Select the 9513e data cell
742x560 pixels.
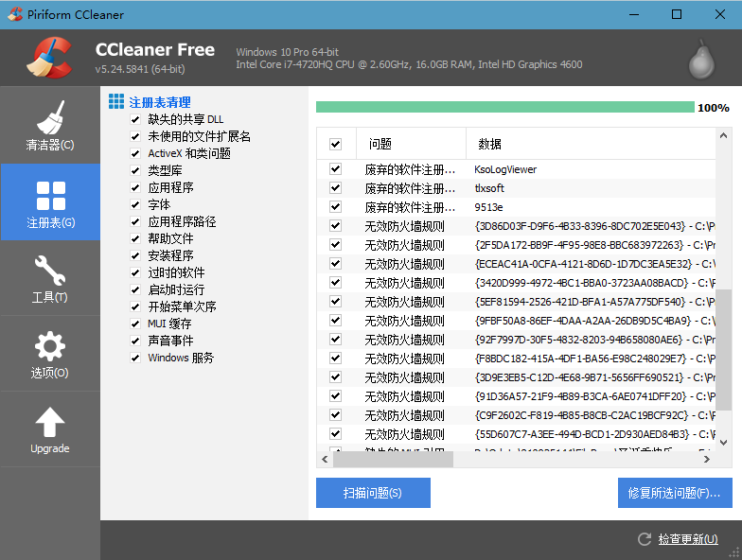coord(488,207)
